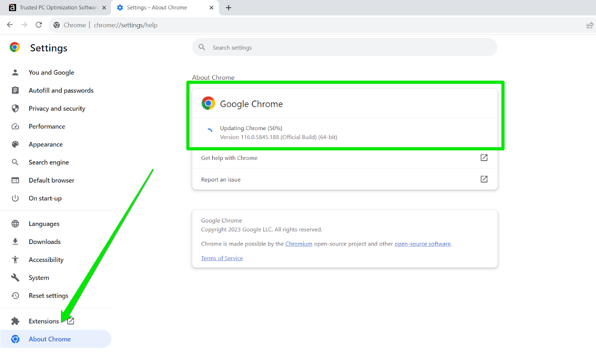Screen dimensions: 596x364
Task: Follow the Chromium hyperlink
Action: [x=299, y=244]
